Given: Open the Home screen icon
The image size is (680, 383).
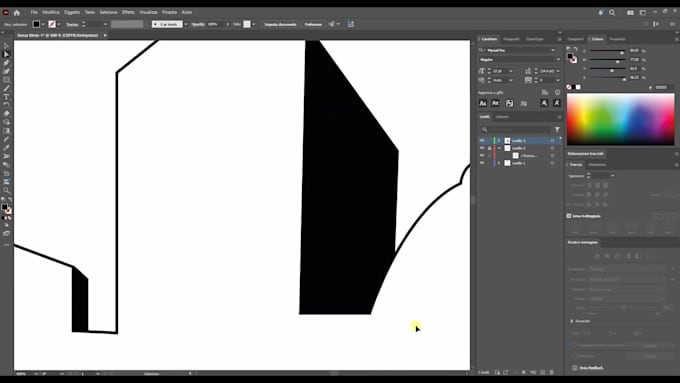Looking at the screenshot, I should (x=17, y=13).
